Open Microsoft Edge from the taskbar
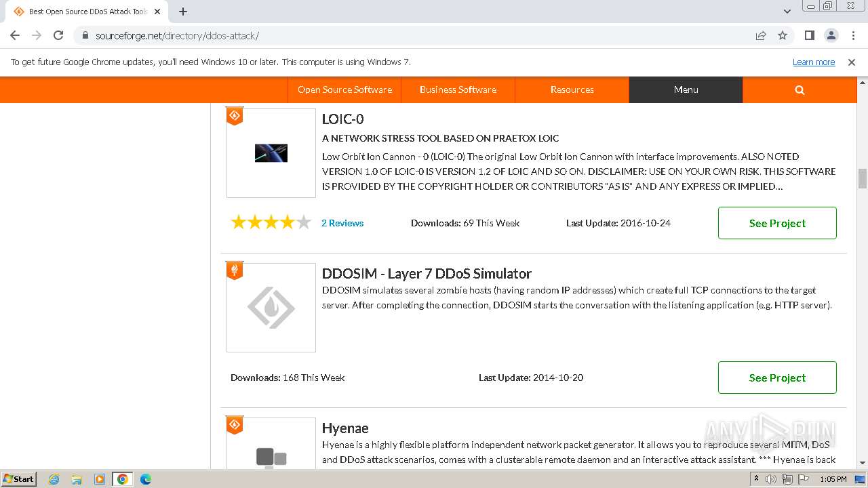The image size is (868, 488). (x=146, y=479)
